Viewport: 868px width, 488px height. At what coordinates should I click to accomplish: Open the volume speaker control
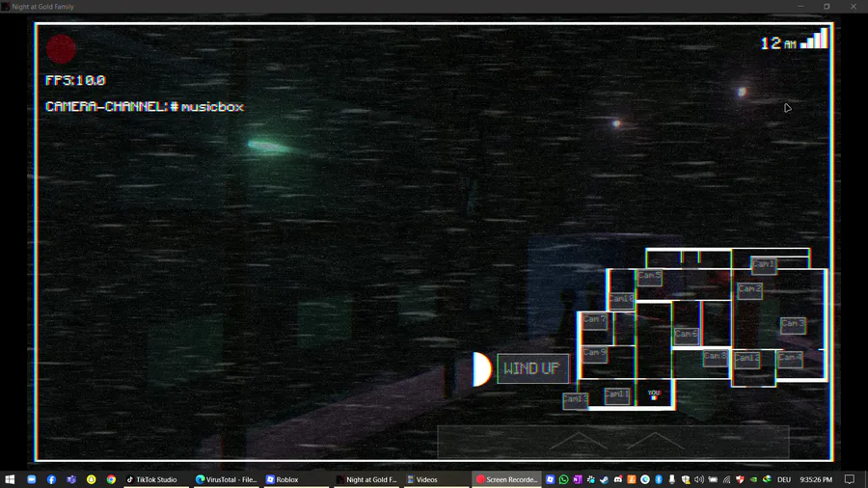point(699,479)
